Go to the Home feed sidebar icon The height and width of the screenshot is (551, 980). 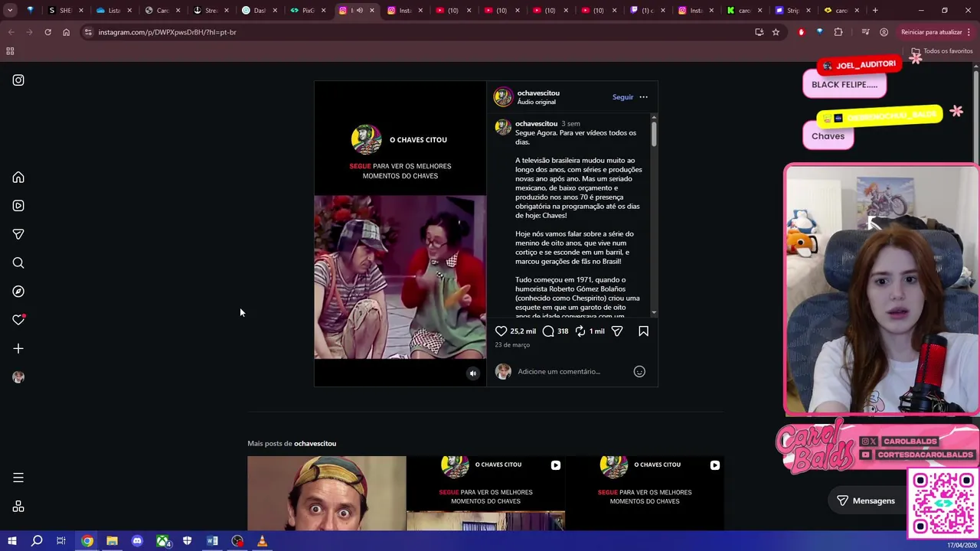click(18, 177)
